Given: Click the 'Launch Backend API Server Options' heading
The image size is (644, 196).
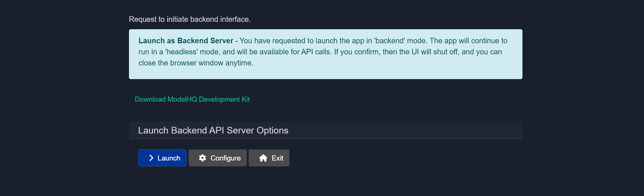Looking at the screenshot, I should 213,131.
